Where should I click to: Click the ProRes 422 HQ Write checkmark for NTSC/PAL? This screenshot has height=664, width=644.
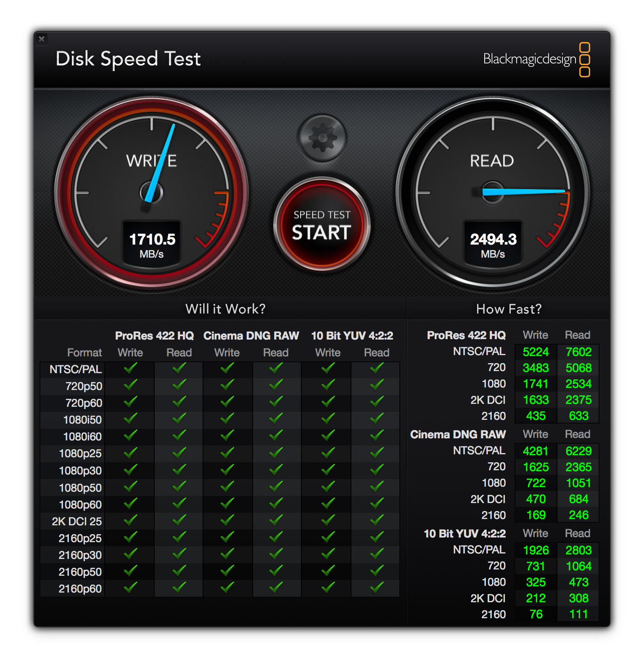coord(130,369)
